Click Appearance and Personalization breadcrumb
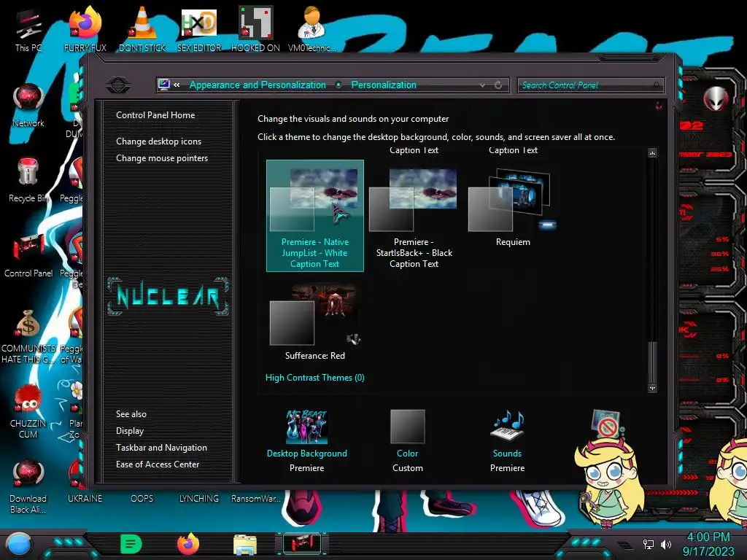This screenshot has width=747, height=560. click(x=258, y=85)
